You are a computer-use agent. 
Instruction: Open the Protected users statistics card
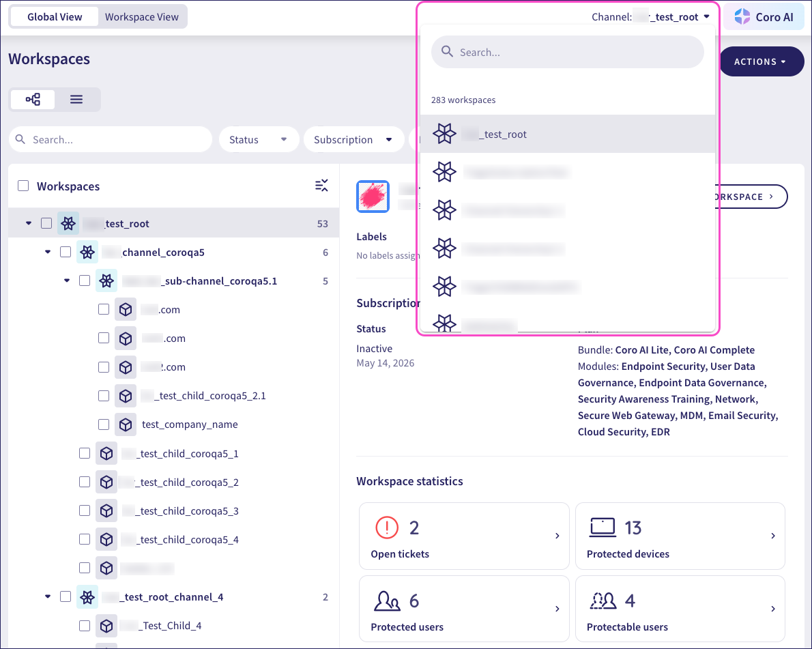tap(464, 609)
